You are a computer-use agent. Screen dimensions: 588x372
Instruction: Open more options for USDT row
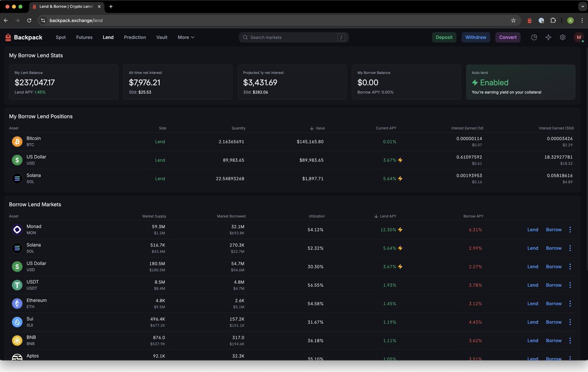[570, 285]
